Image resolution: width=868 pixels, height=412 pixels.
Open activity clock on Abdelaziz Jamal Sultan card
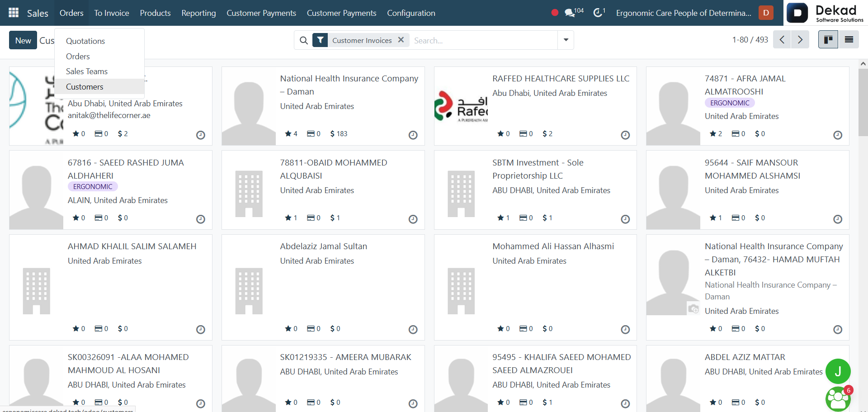[413, 330]
